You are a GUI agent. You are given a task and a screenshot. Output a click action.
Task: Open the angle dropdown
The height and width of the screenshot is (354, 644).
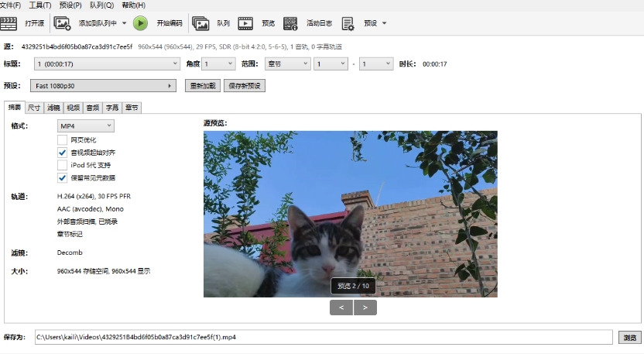tap(219, 64)
